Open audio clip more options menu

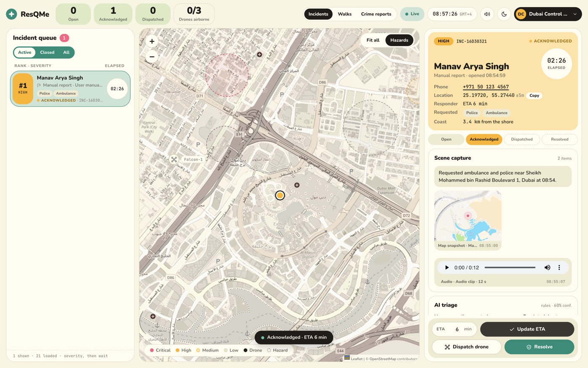tap(559, 267)
